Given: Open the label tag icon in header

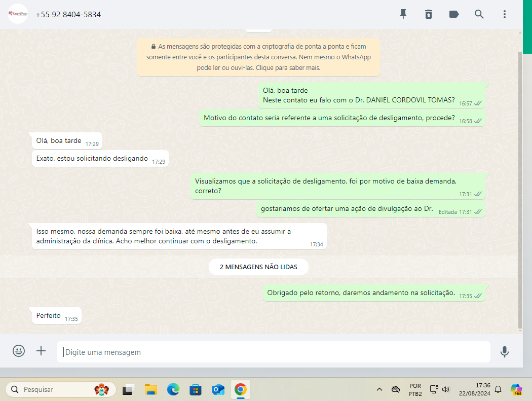Looking at the screenshot, I should click(454, 14).
